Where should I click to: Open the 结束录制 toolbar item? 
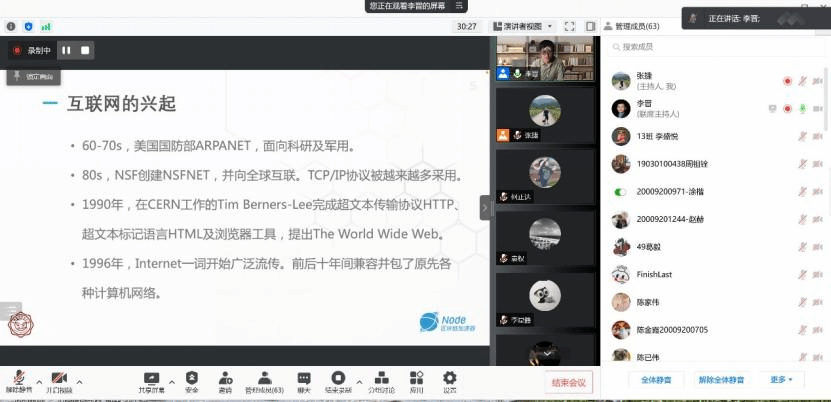point(338,378)
